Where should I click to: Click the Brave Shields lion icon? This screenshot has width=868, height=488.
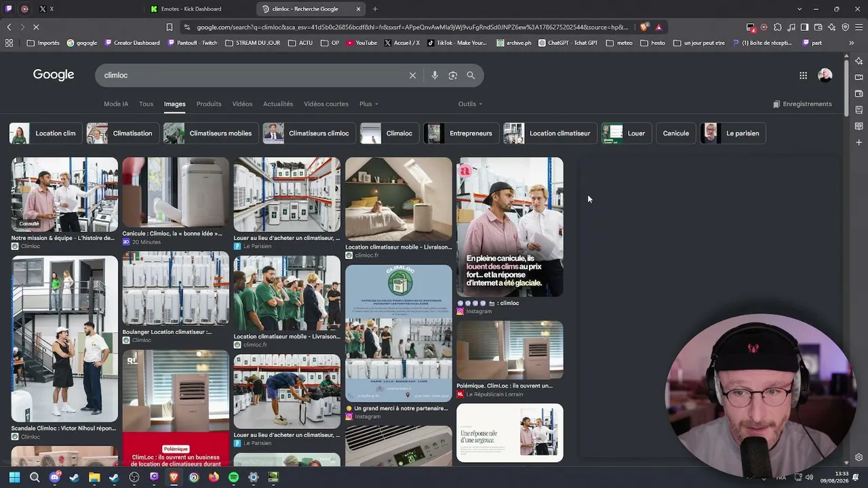[x=644, y=27]
